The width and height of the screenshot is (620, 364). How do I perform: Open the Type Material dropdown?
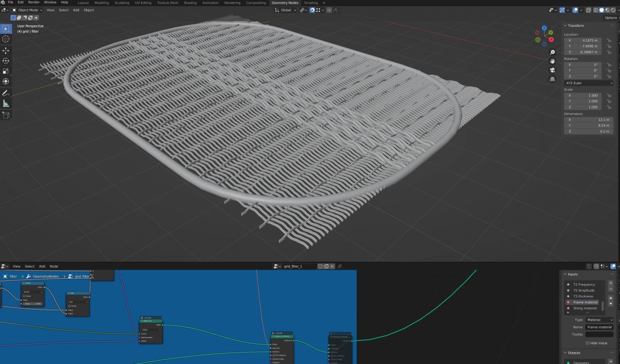[599, 320]
